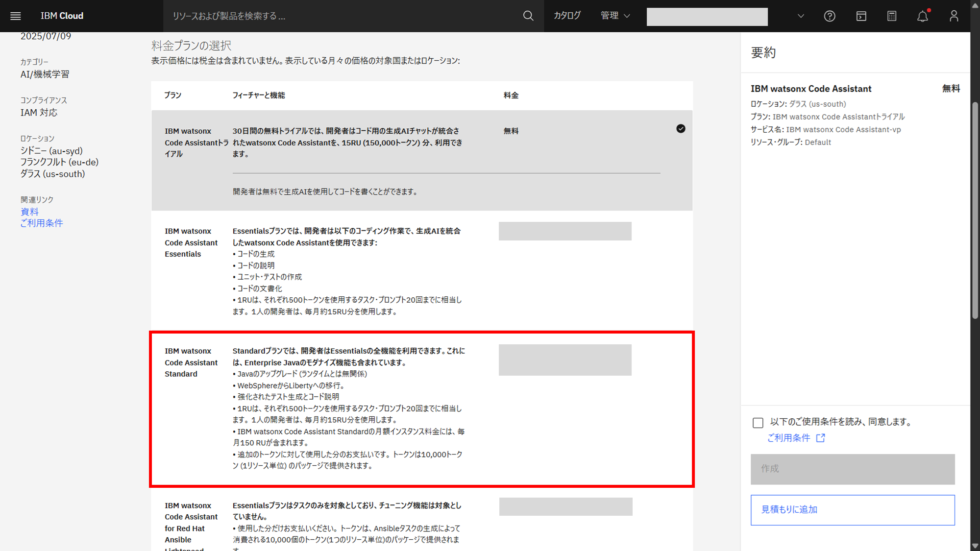
Task: Check the terms agreement checkbox
Action: [x=758, y=423]
